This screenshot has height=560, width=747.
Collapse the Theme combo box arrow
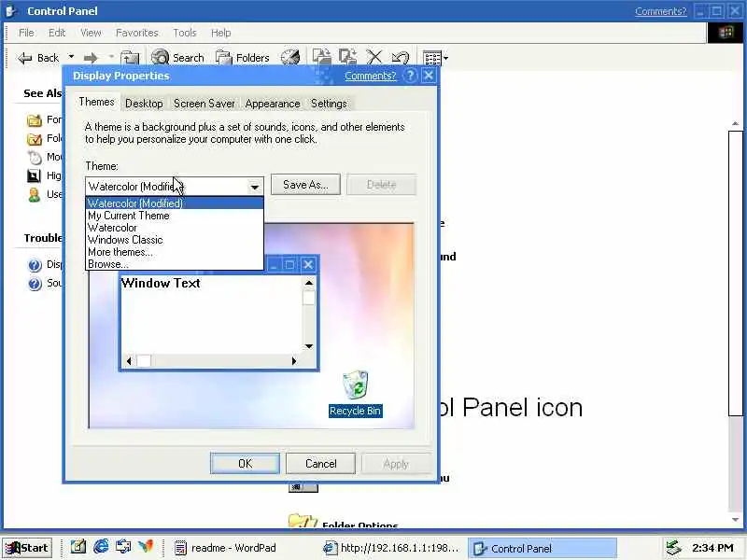254,187
